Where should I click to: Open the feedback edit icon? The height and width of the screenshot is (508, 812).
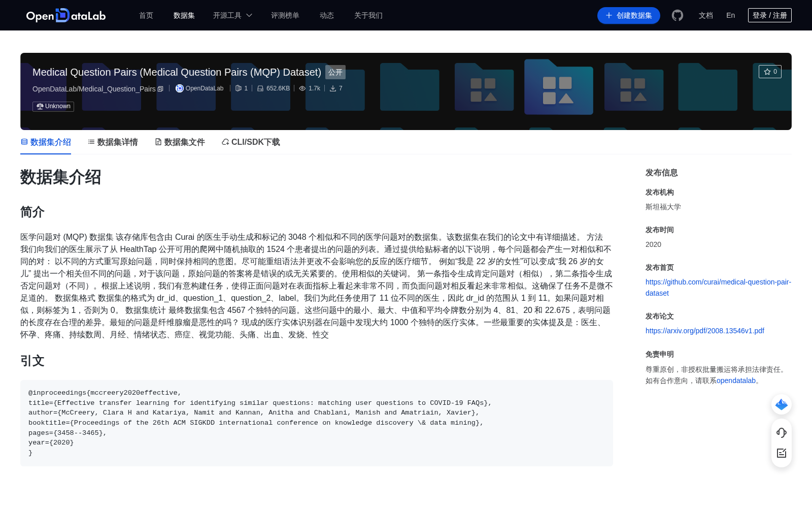coord(782,453)
